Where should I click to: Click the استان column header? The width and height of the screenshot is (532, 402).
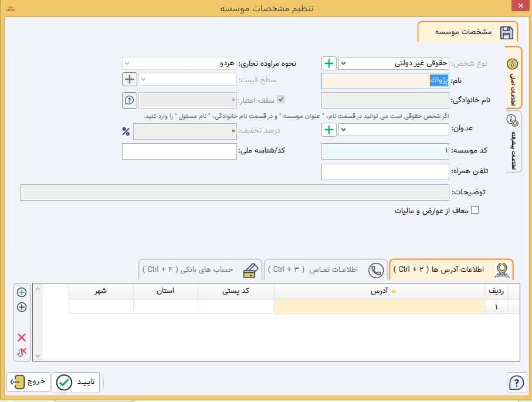pos(165,292)
